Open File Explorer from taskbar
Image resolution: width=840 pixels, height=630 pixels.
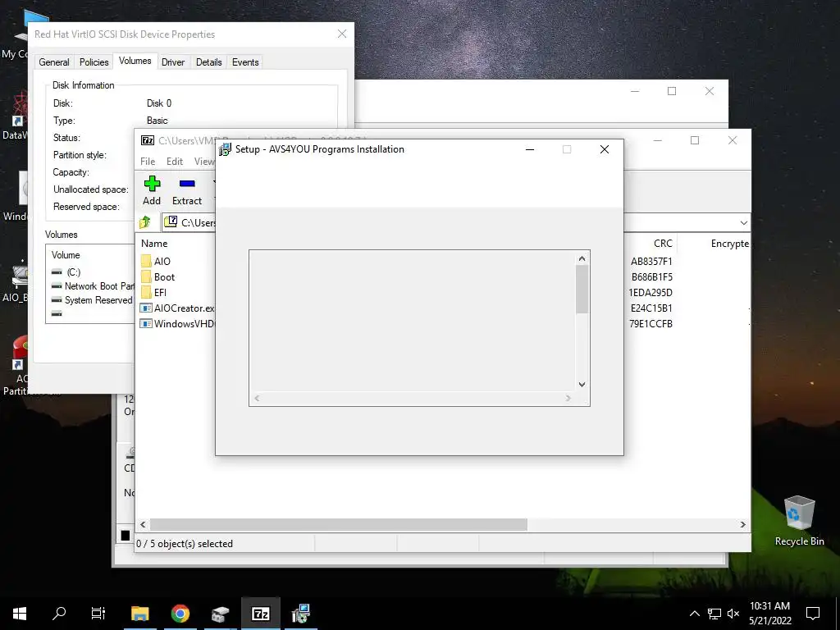139,614
